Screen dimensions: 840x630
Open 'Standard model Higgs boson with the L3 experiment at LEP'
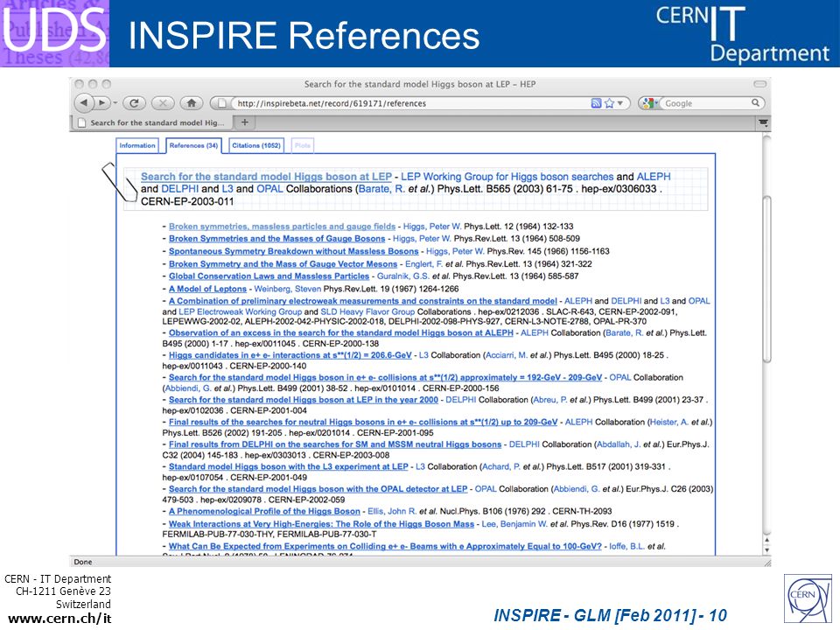coord(288,466)
